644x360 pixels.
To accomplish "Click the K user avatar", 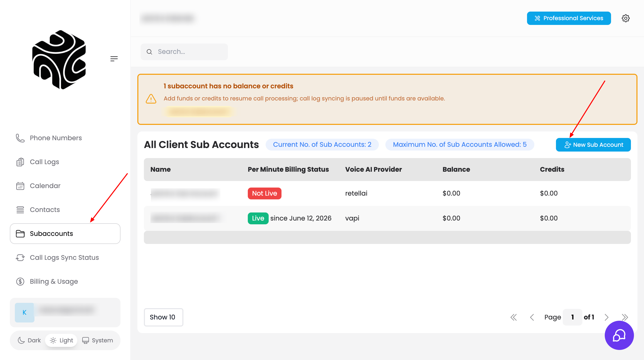I will click(x=24, y=312).
